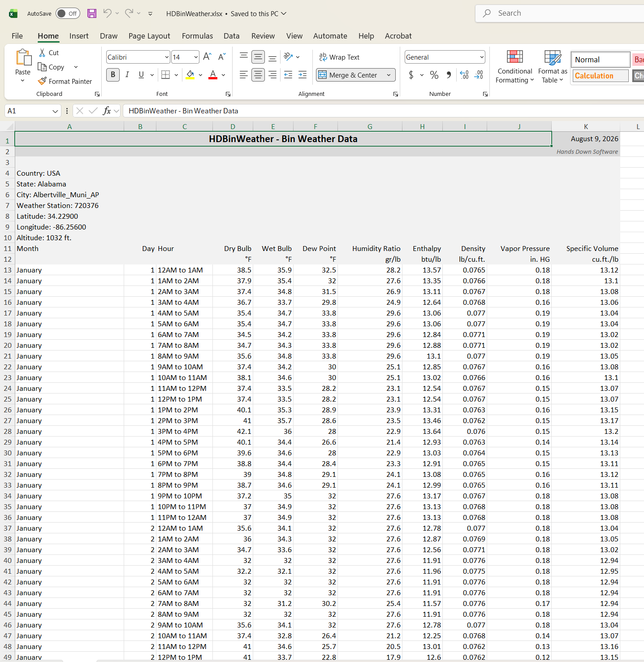Click the Format Painter brush icon

pyautogui.click(x=42, y=81)
